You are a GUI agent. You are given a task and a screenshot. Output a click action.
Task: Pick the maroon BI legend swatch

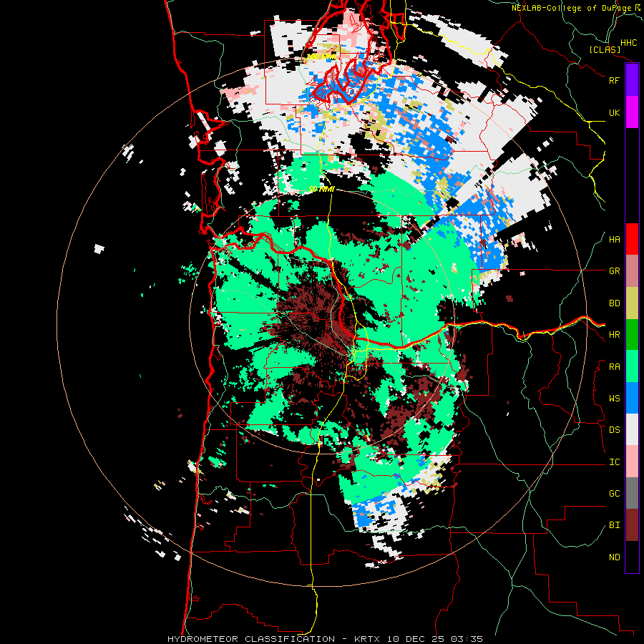(x=632, y=525)
